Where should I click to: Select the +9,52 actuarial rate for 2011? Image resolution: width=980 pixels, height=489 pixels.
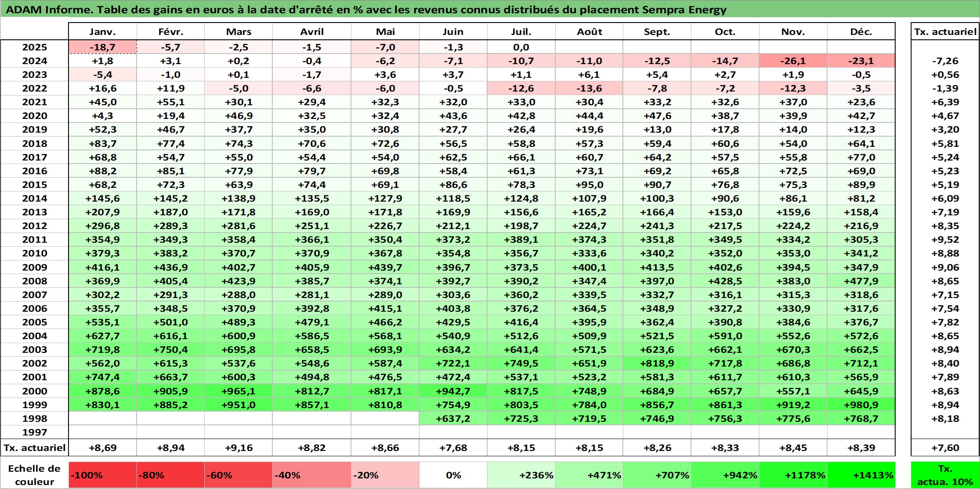[945, 239]
